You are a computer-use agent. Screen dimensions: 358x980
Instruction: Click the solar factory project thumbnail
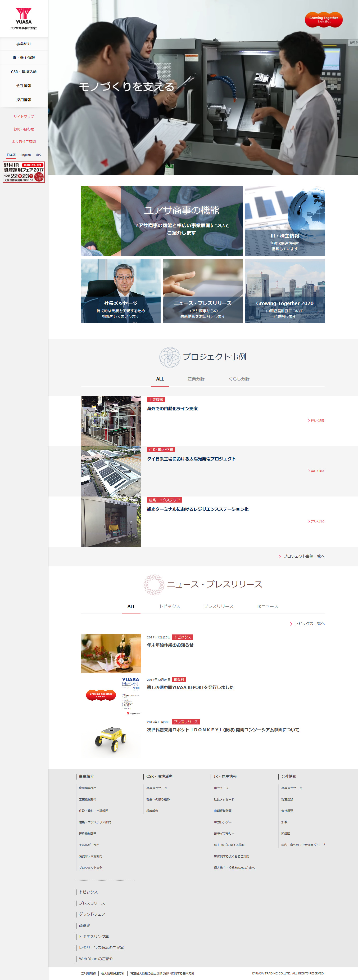click(111, 471)
